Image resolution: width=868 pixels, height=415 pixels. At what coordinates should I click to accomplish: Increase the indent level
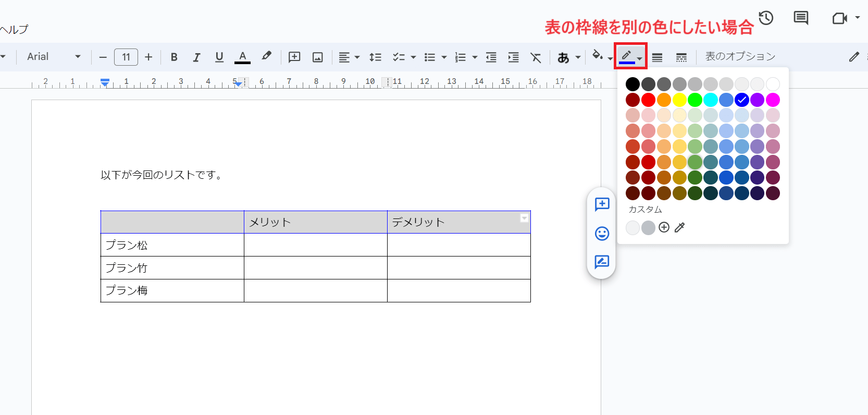(513, 57)
